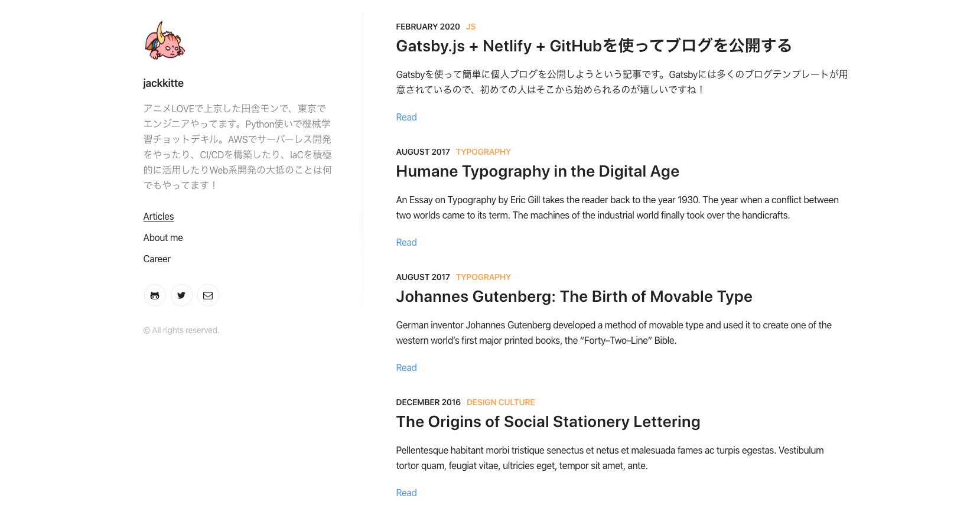Open the JS category tag

click(471, 27)
